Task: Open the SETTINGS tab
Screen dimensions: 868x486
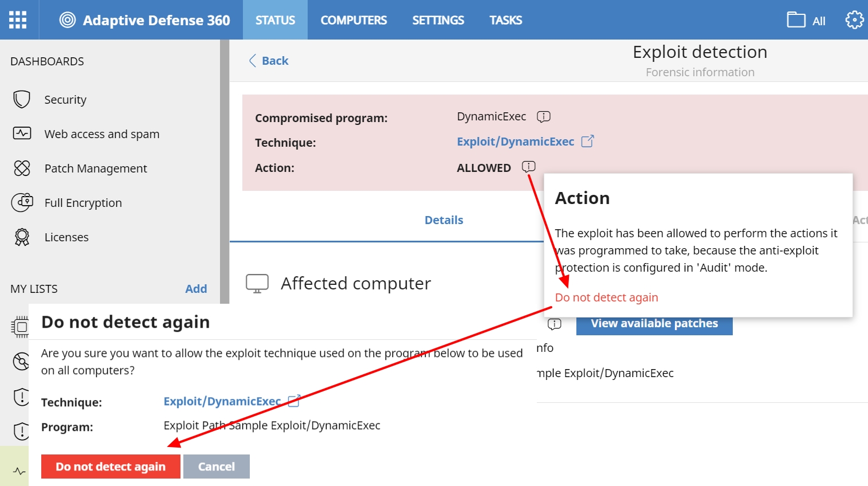Action: (x=438, y=20)
